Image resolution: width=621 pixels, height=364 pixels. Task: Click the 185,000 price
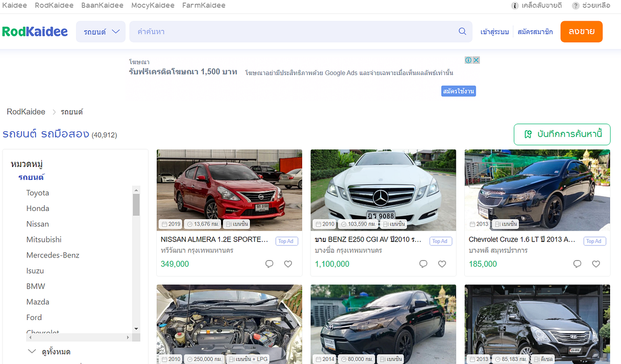point(483,264)
